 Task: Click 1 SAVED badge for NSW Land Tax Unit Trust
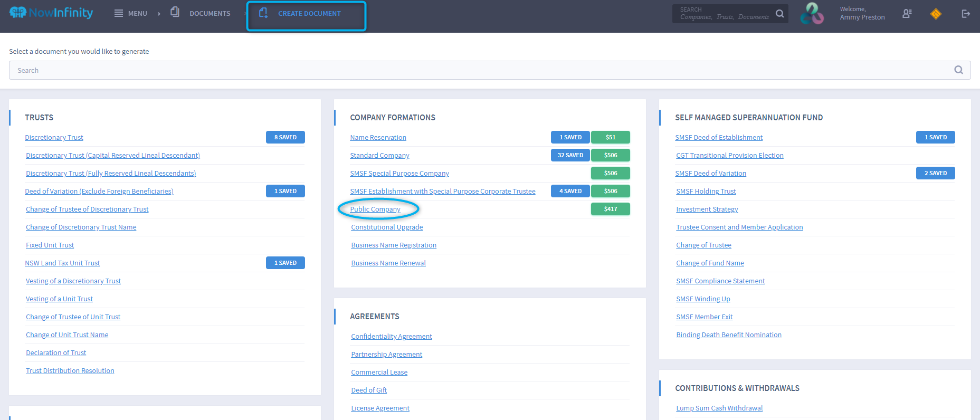[x=286, y=263]
